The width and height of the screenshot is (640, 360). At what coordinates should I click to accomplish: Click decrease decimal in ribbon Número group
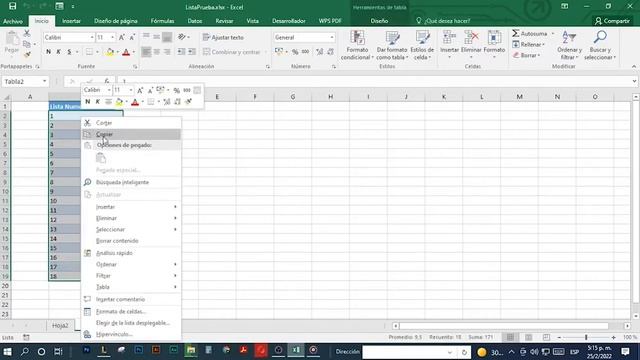(x=330, y=52)
